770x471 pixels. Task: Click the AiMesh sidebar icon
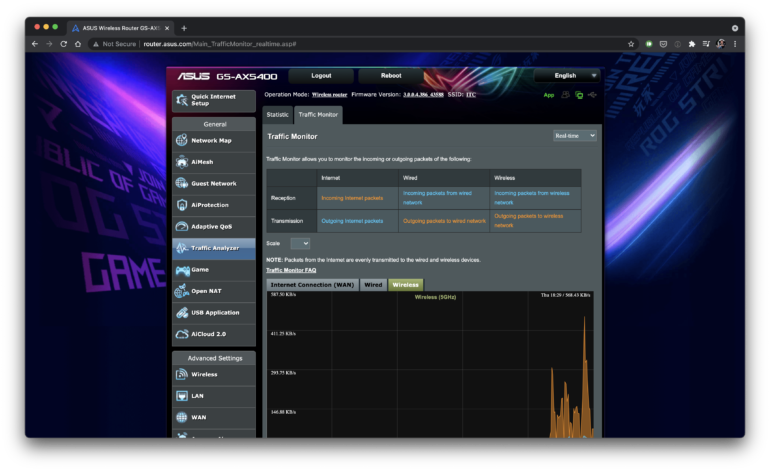click(x=182, y=162)
